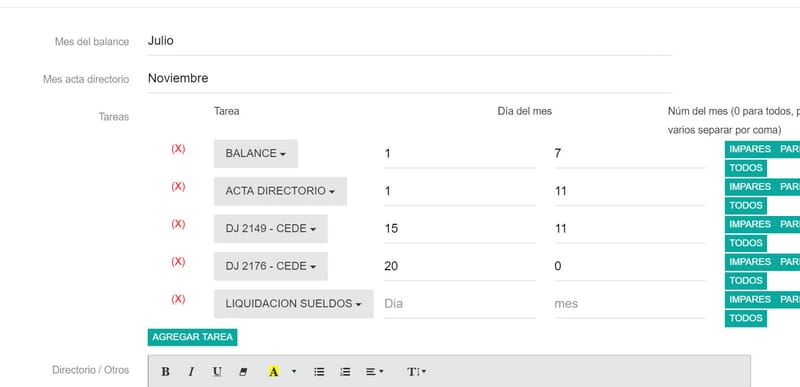Toggle bold formatting in editor toolbar

[x=165, y=372]
